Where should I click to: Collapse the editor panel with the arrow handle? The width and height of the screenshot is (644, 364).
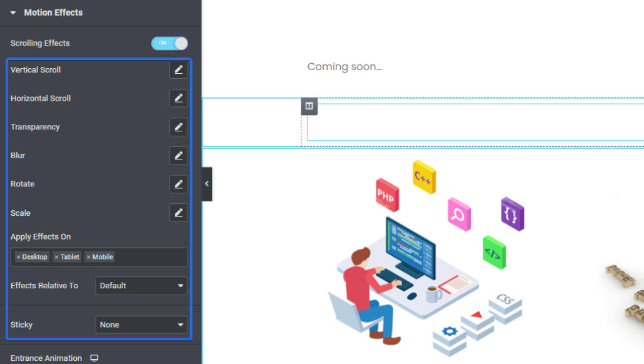click(x=207, y=184)
